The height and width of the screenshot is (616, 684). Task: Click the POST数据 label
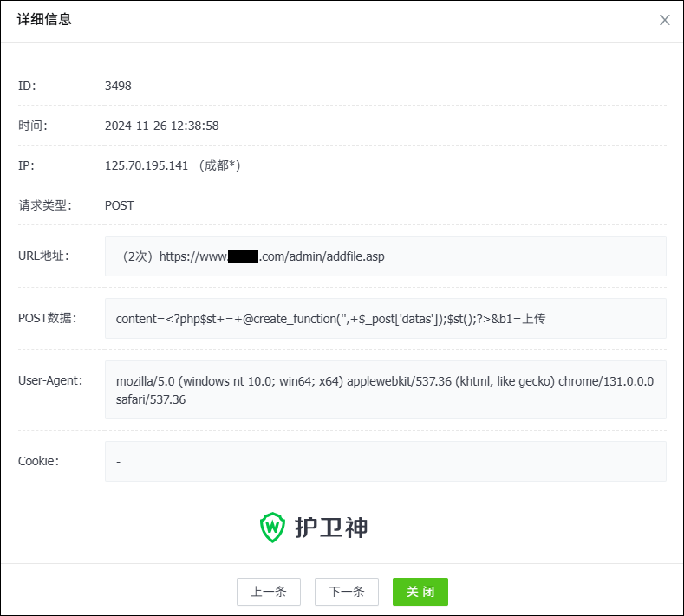click(x=47, y=318)
